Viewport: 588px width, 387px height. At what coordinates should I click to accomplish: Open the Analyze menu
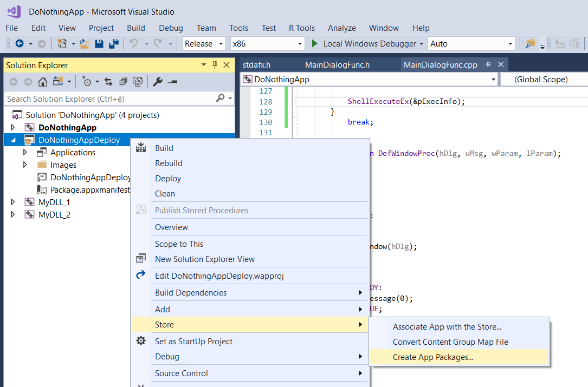pyautogui.click(x=342, y=28)
